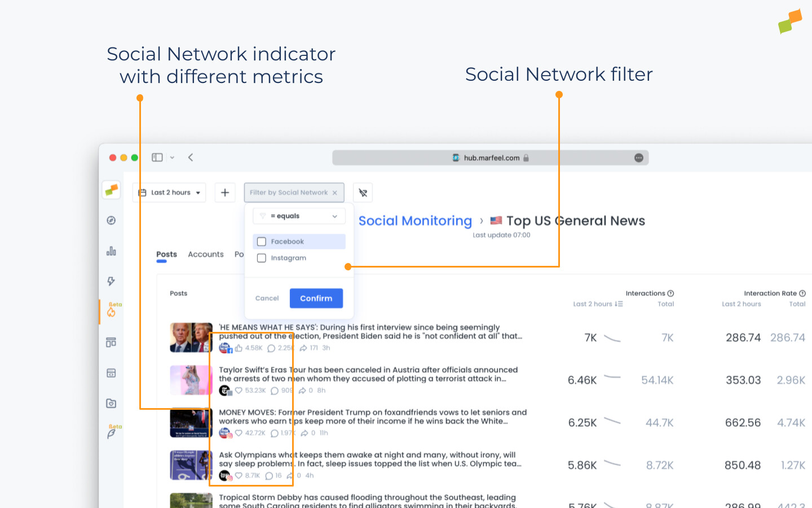Select the leaf Beta icon in sidebar
812x508 pixels.
[x=111, y=433]
